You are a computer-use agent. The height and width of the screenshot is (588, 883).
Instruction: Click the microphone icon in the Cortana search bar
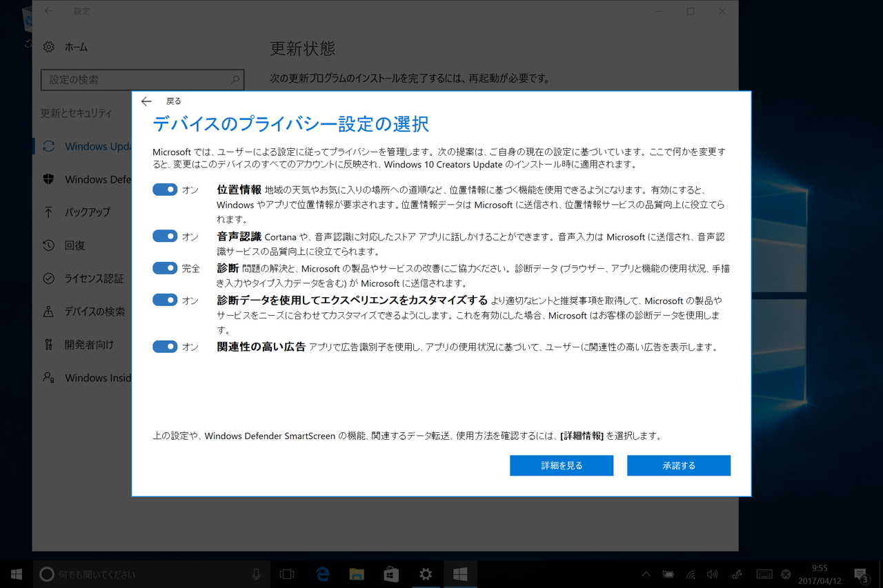click(x=256, y=574)
